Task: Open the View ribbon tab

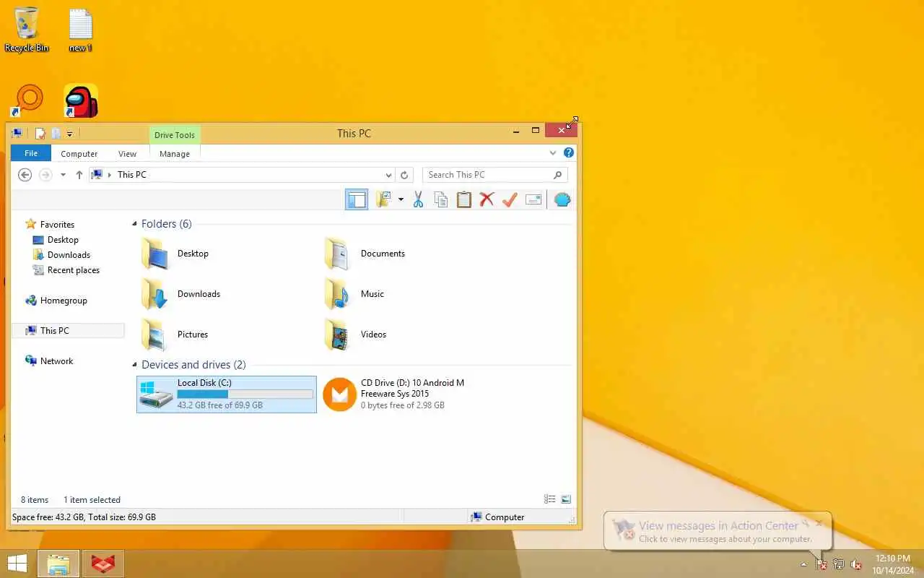Action: pyautogui.click(x=128, y=154)
